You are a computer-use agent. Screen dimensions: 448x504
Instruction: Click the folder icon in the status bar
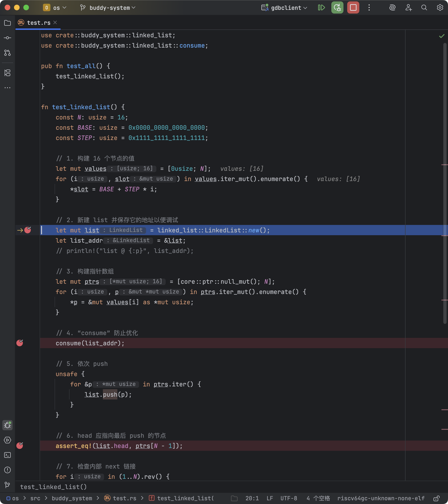pyautogui.click(x=234, y=499)
